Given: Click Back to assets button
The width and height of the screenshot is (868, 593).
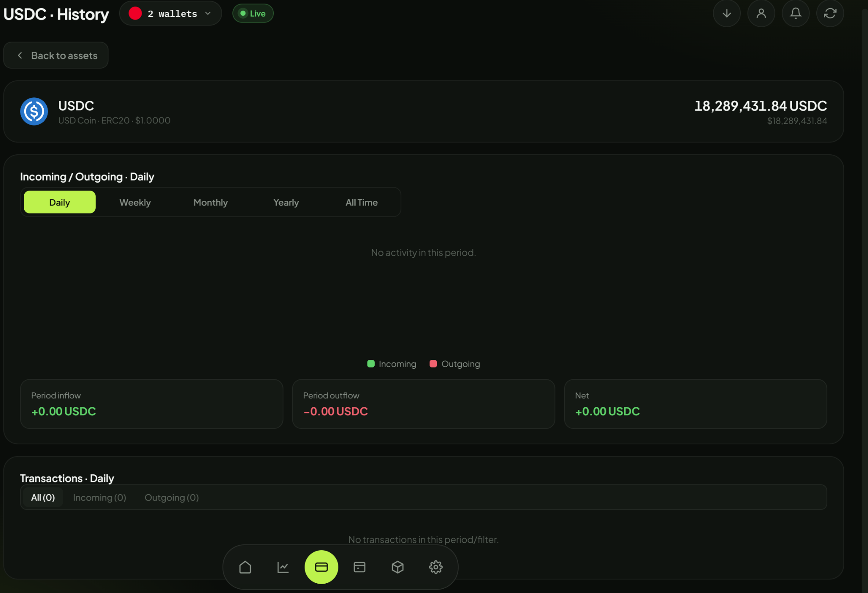Looking at the screenshot, I should coord(56,56).
